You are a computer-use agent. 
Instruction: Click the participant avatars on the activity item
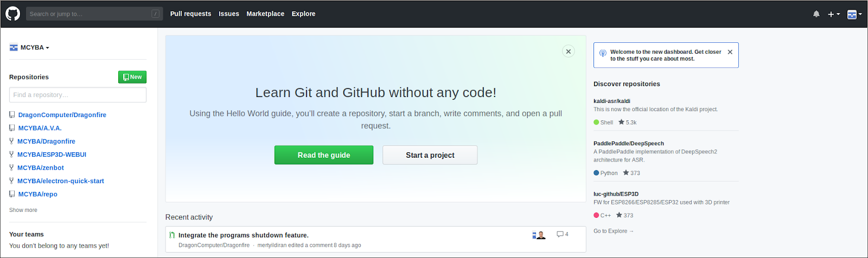pos(539,235)
